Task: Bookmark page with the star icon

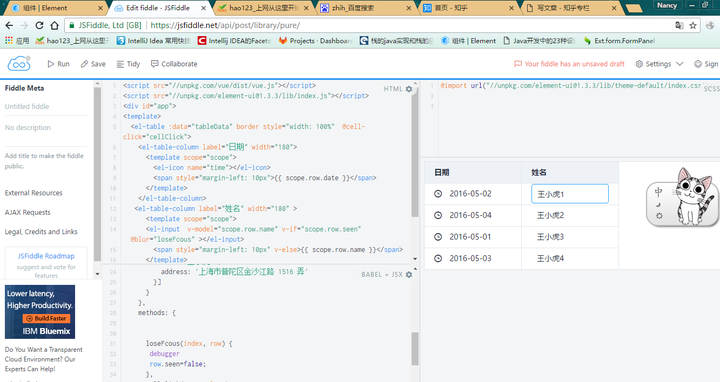Action: coord(693,25)
